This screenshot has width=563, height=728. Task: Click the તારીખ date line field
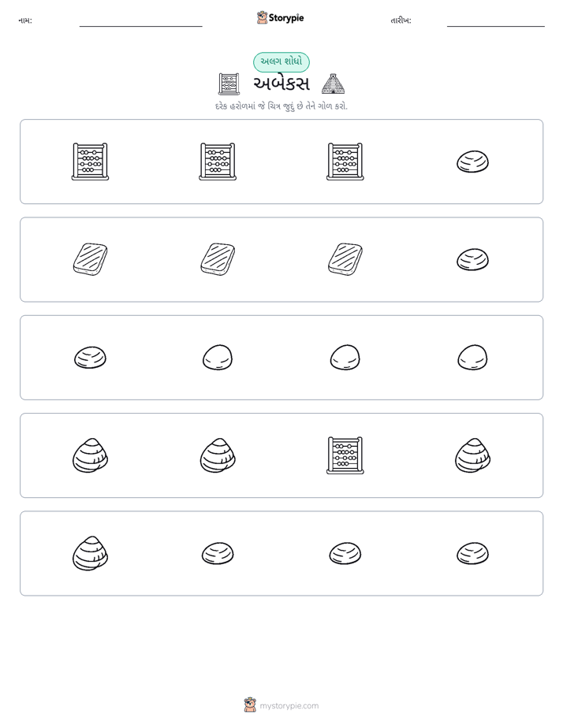496,21
